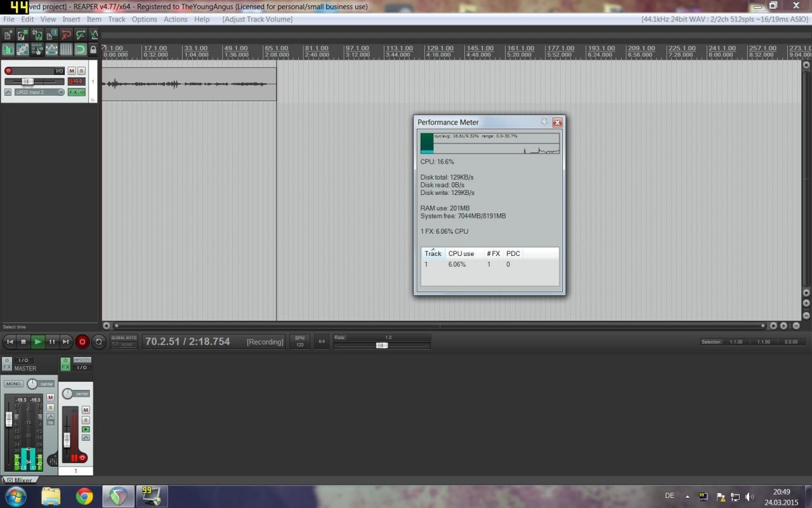Click the Play transport button
This screenshot has width=812, height=508.
point(38,342)
